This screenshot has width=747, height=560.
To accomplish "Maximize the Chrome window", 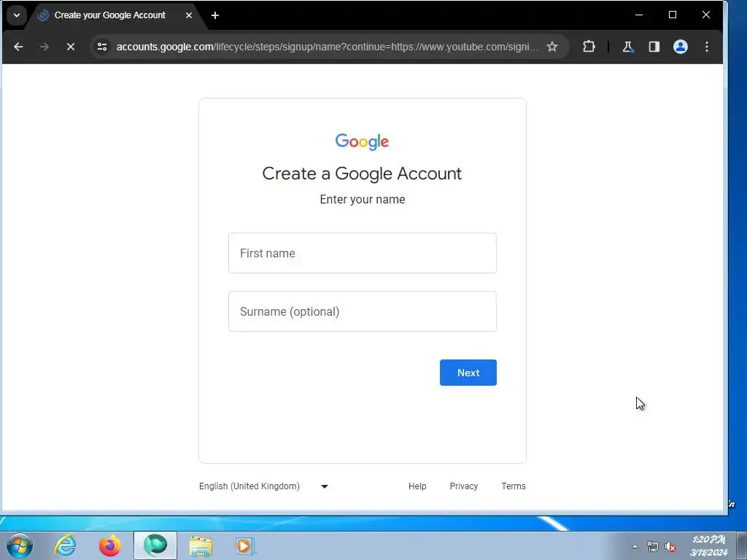I will pyautogui.click(x=672, y=15).
